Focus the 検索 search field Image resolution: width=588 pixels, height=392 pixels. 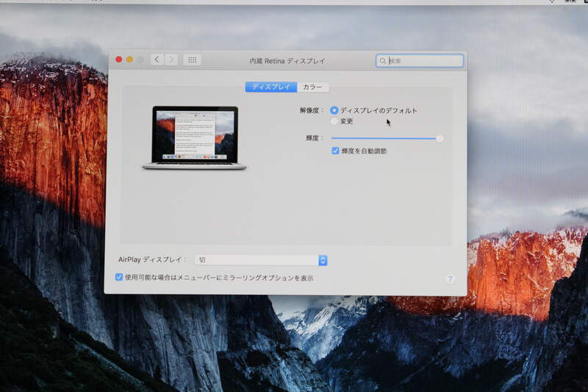pyautogui.click(x=420, y=61)
